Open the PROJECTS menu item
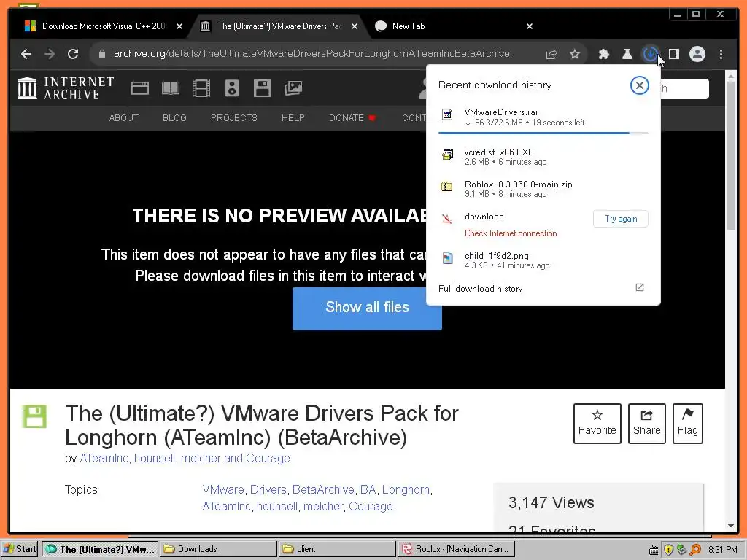Viewport: 747px width, 560px height. point(234,117)
